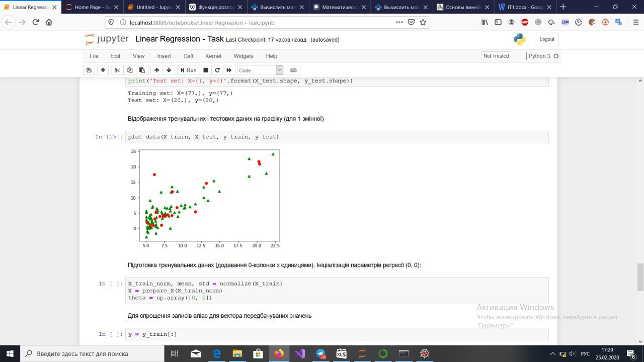Open Windows Start menu
Screen dimensions: 644x362
point(10,353)
